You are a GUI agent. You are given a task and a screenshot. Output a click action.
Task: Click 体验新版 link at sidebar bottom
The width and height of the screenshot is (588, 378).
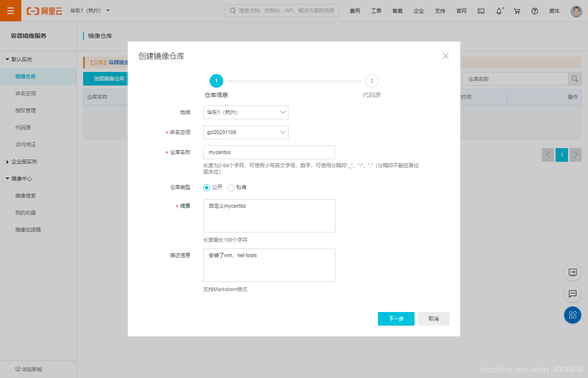[x=29, y=369]
